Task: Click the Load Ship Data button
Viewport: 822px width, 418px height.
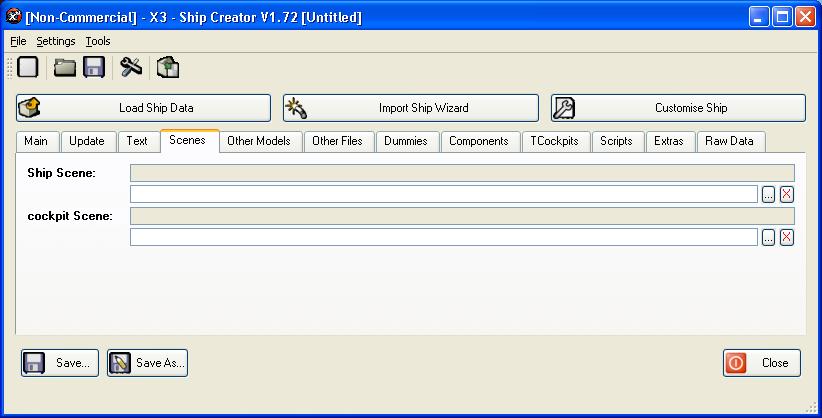Action: coord(144,108)
